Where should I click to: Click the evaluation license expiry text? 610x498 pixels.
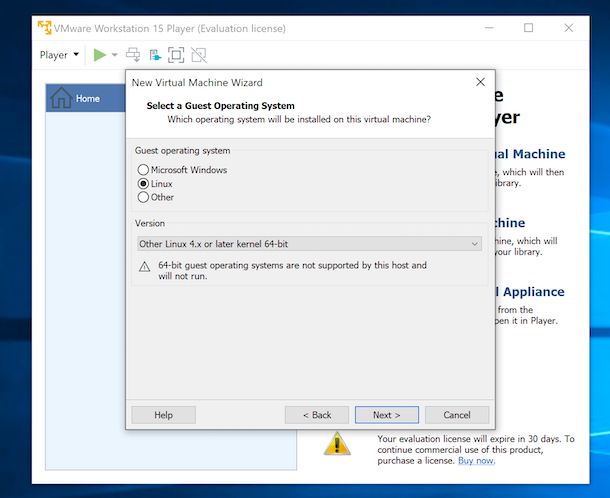pyautogui.click(x=475, y=450)
